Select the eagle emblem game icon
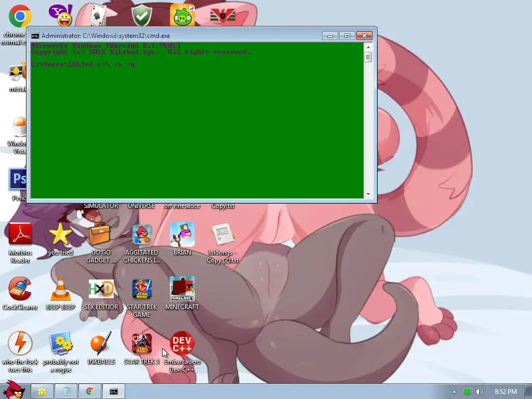The height and width of the screenshot is (399, 532). pos(222,15)
